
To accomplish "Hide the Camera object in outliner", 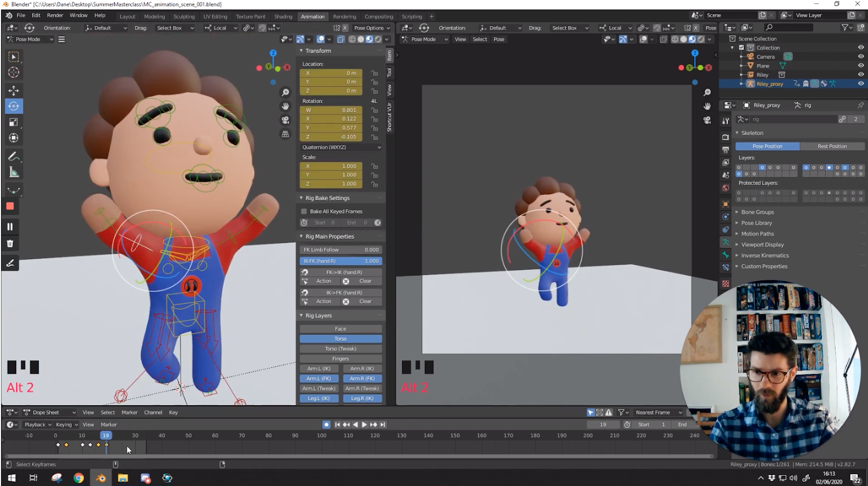I will (860, 56).
